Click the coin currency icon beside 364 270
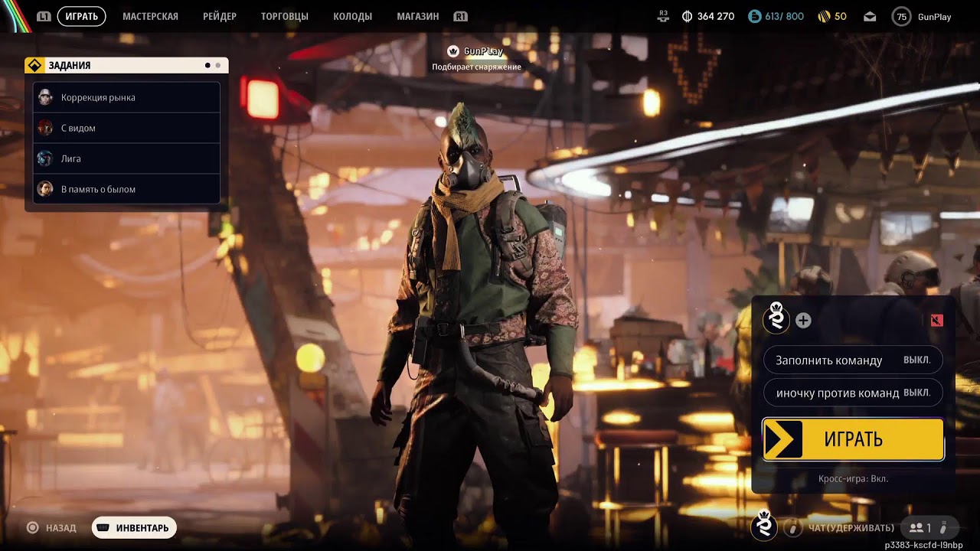 pos(687,16)
